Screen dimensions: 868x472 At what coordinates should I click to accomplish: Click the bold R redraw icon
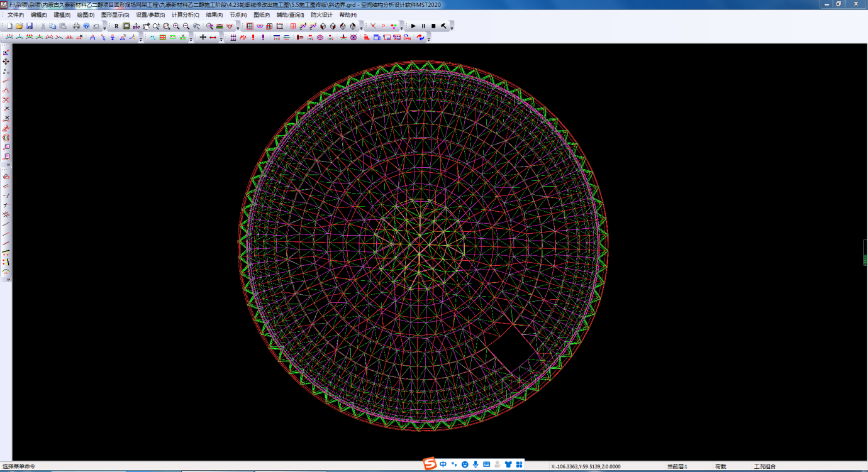(x=116, y=26)
